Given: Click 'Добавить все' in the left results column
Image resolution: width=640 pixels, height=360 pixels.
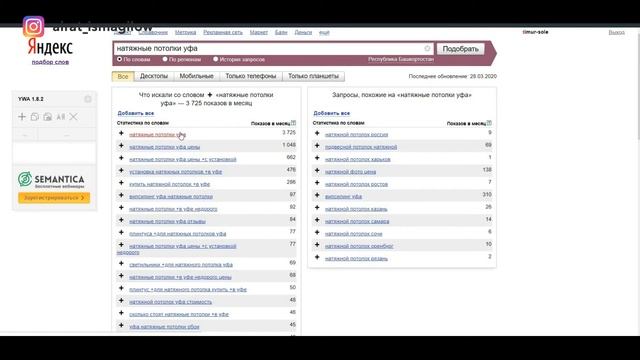Looking at the screenshot, I should coord(136,113).
